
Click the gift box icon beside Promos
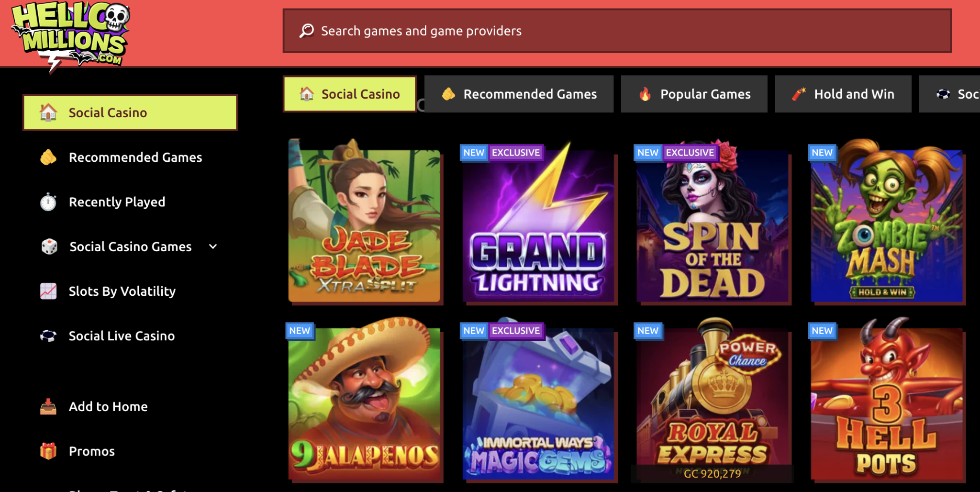(x=48, y=451)
